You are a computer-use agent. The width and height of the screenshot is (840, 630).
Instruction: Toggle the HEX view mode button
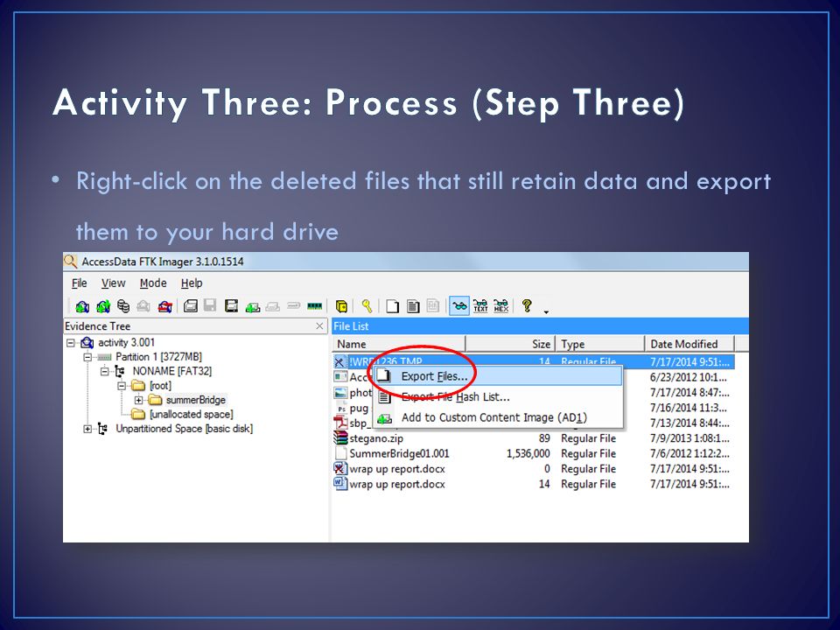click(500, 306)
